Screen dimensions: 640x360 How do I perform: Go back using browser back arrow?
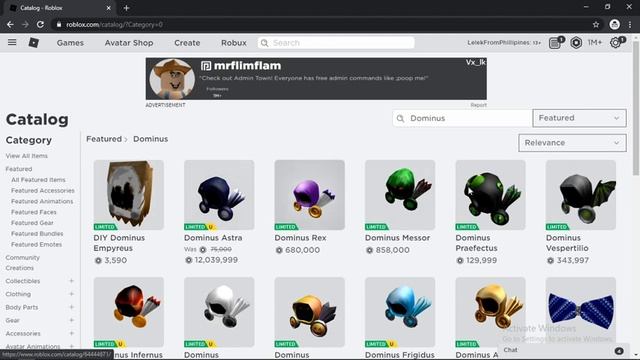click(x=10, y=24)
